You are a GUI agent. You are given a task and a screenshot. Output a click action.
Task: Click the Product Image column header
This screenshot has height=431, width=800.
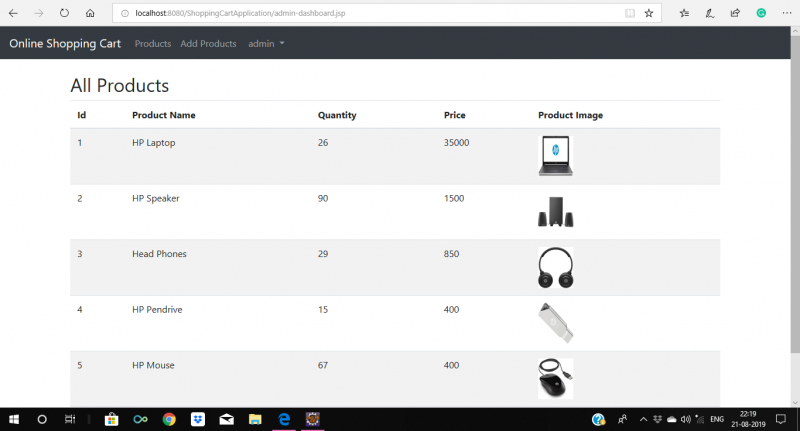coord(570,115)
